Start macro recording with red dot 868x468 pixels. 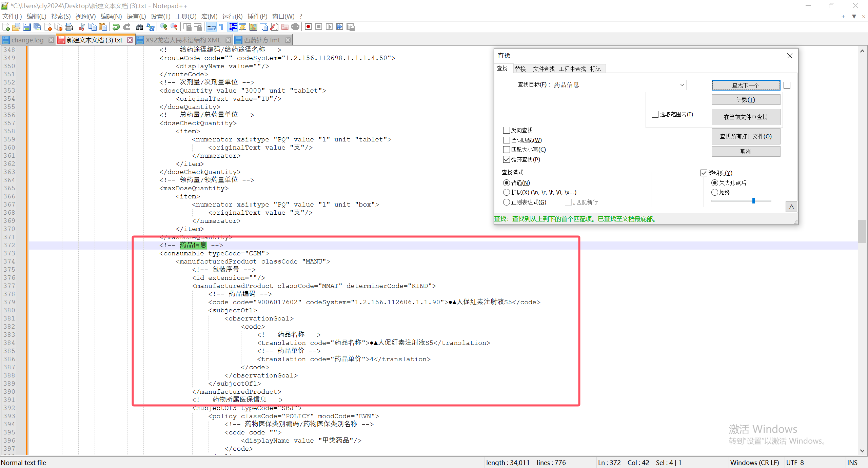point(308,27)
